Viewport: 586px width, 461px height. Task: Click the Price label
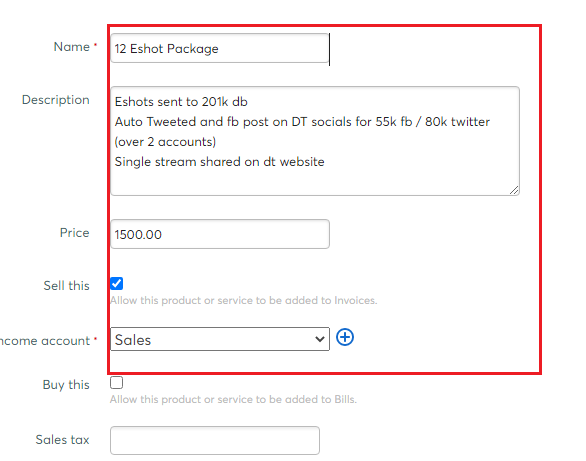coord(74,233)
